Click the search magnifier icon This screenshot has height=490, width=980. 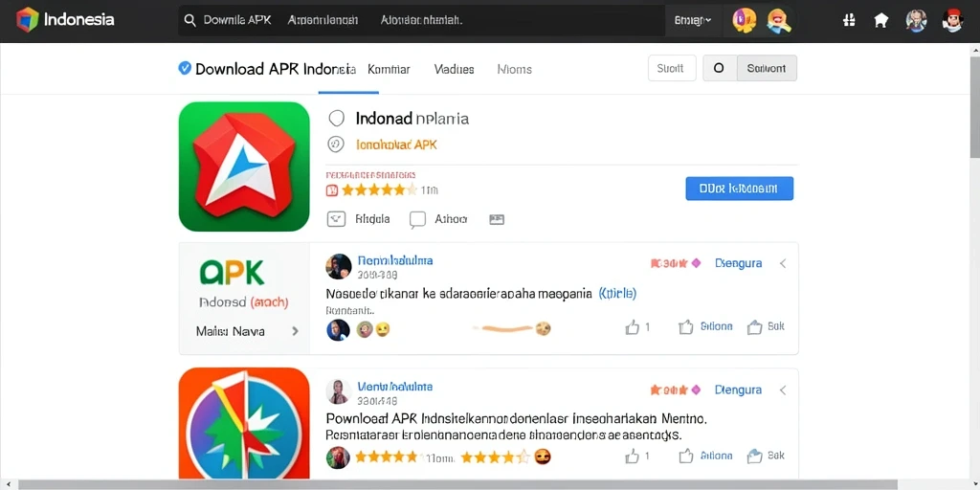click(190, 20)
